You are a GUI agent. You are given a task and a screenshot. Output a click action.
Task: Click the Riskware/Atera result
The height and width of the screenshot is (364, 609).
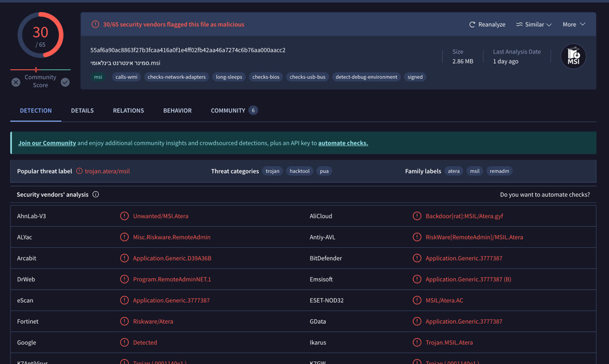click(153, 321)
